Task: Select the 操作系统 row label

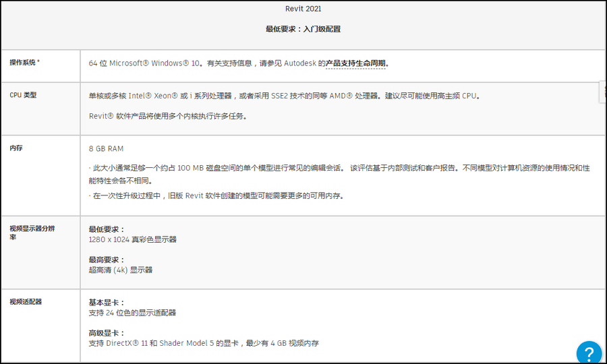Action: click(x=24, y=62)
